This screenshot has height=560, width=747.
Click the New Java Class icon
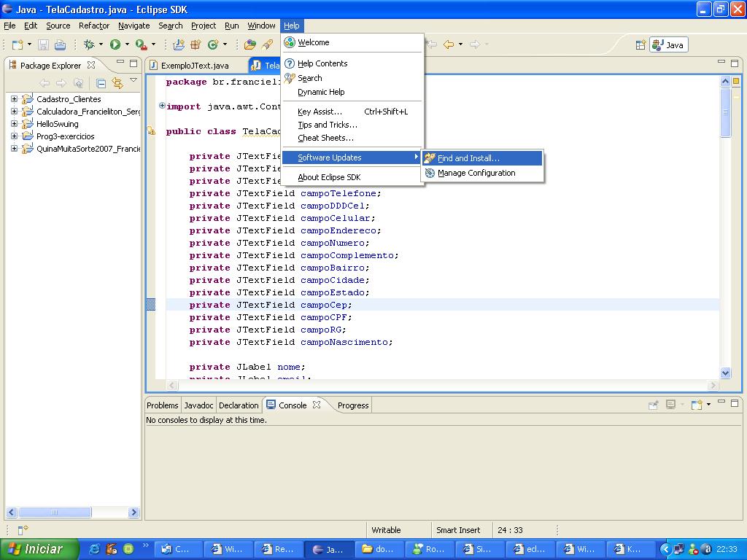click(x=213, y=44)
